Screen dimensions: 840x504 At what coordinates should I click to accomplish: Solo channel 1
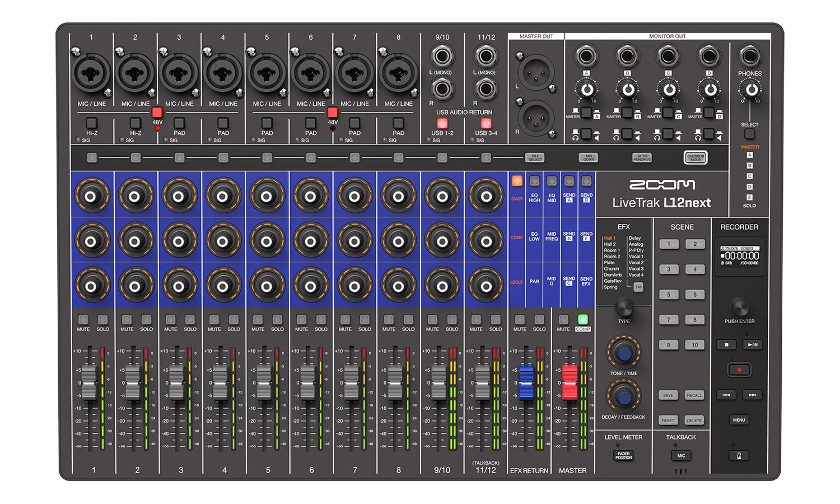[102, 320]
